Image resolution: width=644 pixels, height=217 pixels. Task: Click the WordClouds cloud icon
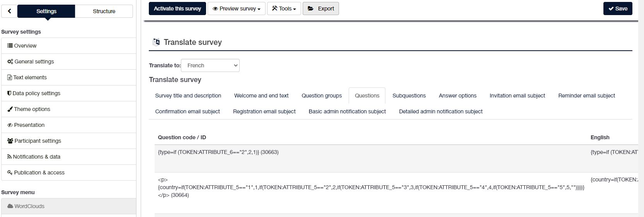(10, 206)
